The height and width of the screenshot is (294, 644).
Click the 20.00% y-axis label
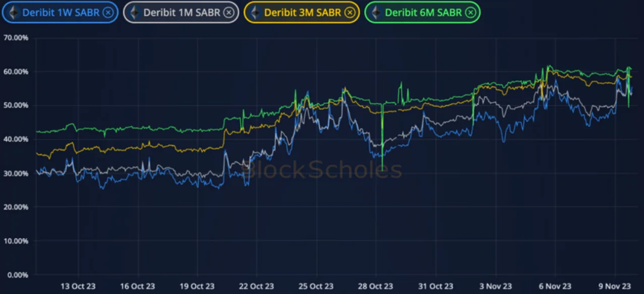[16, 207]
